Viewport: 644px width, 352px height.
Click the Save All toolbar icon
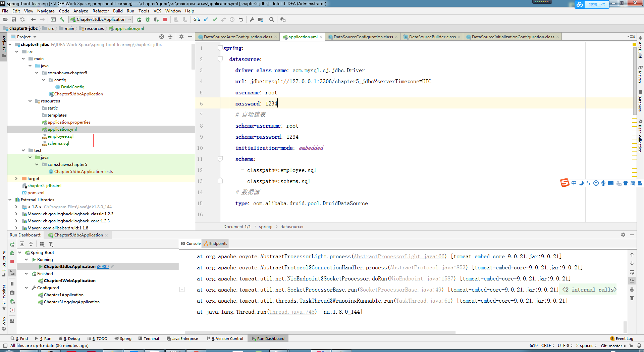pos(14,19)
